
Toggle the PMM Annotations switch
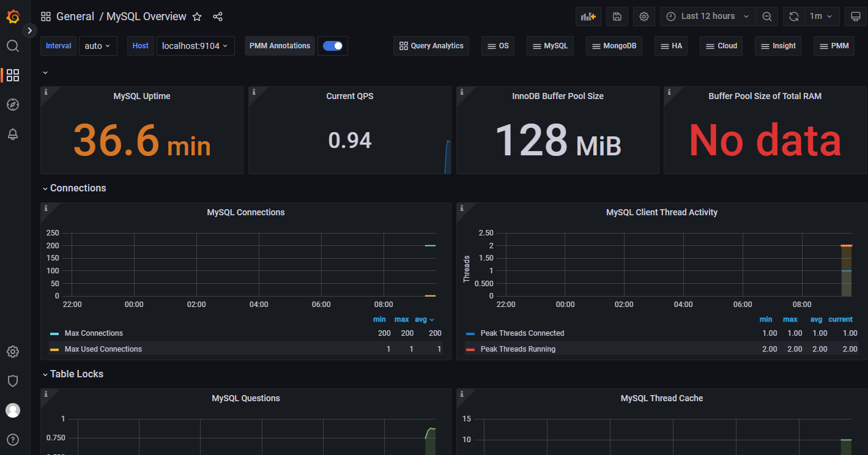pyautogui.click(x=333, y=46)
